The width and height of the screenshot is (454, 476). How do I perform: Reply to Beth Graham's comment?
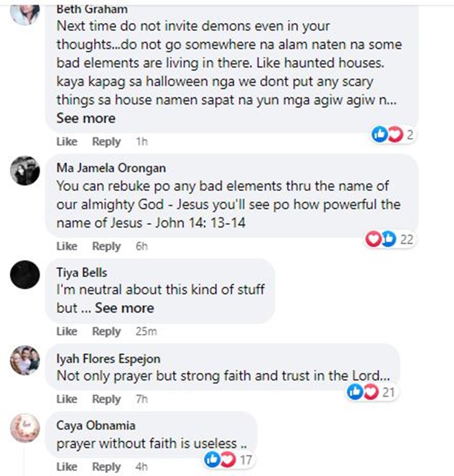click(x=107, y=142)
